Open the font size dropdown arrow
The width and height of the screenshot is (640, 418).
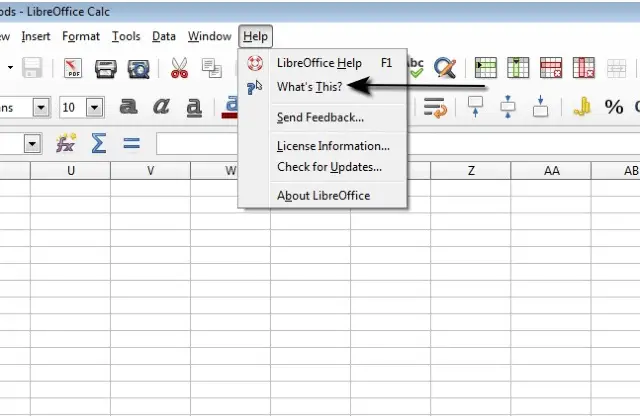tap(95, 108)
